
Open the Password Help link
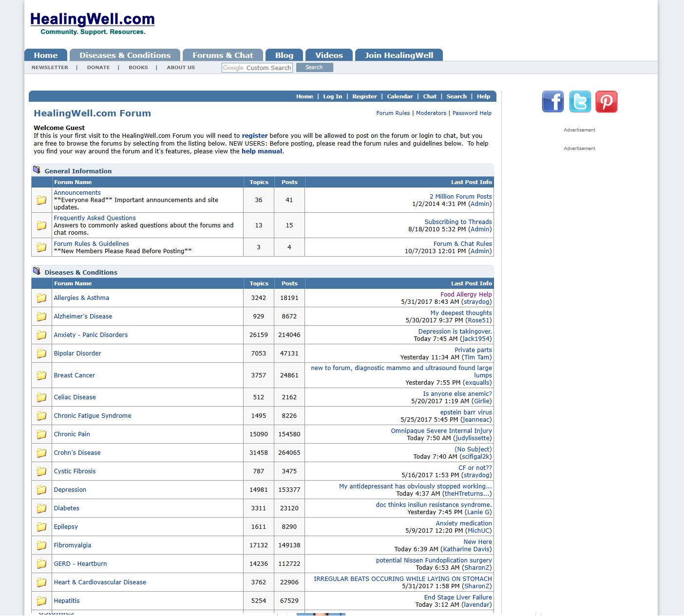pos(472,113)
